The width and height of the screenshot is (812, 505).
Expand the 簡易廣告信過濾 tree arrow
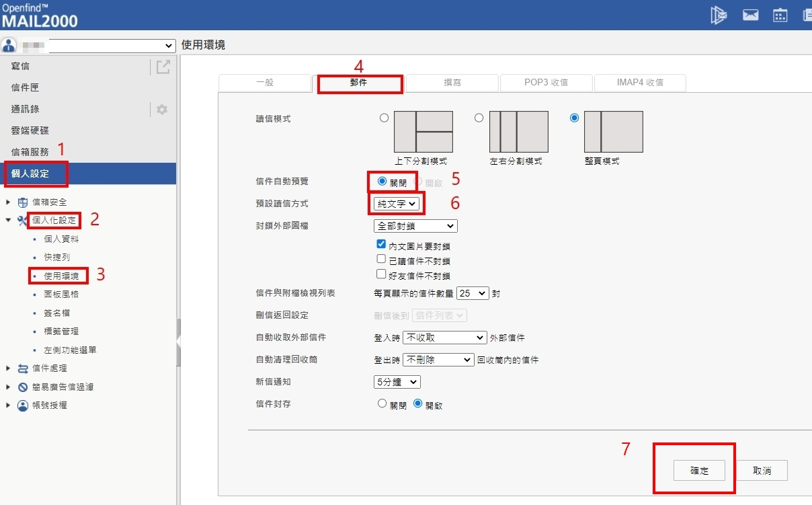pyautogui.click(x=8, y=387)
